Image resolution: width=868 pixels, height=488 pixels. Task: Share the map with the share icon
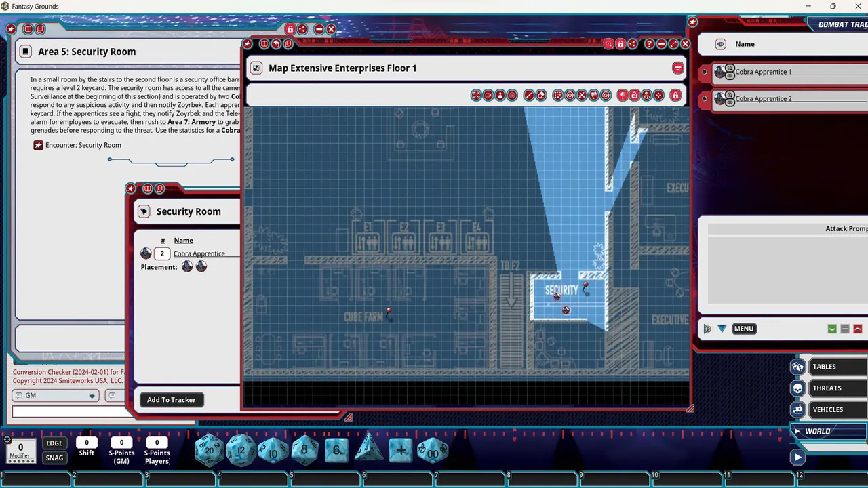click(632, 44)
